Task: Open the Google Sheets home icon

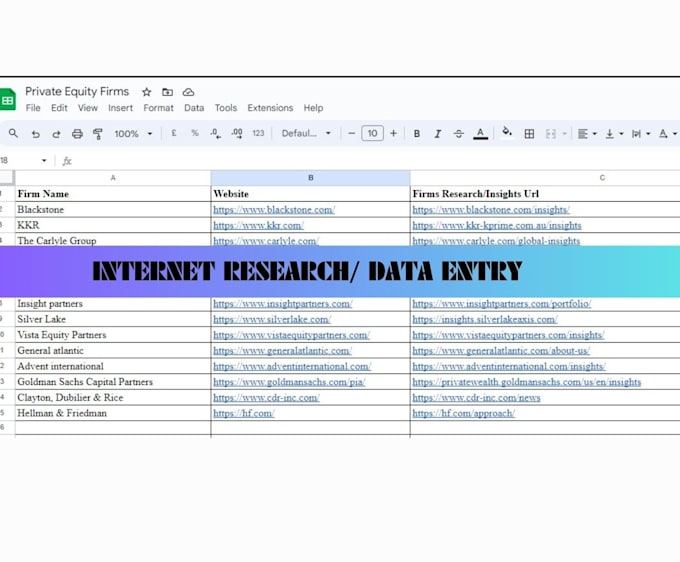Action: tap(7, 99)
